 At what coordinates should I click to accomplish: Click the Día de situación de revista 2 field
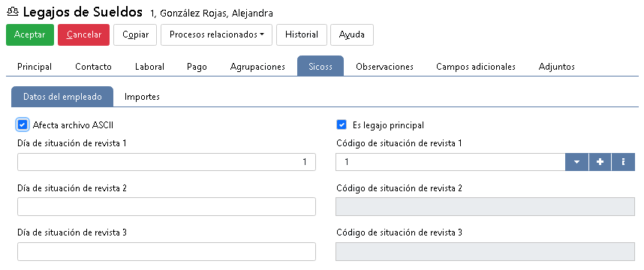click(167, 206)
